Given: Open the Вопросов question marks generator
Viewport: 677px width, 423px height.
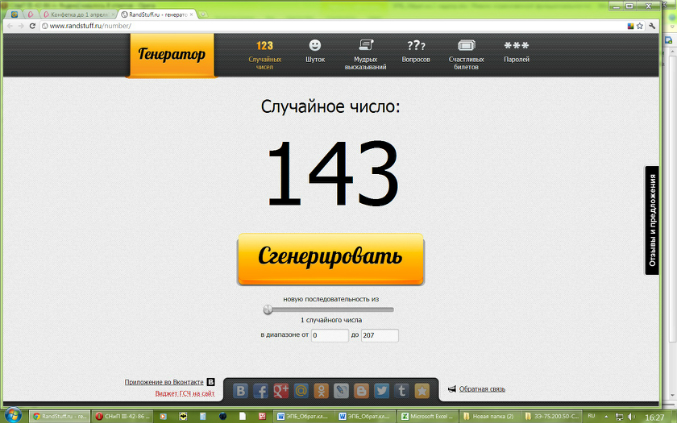Looking at the screenshot, I should tap(416, 51).
